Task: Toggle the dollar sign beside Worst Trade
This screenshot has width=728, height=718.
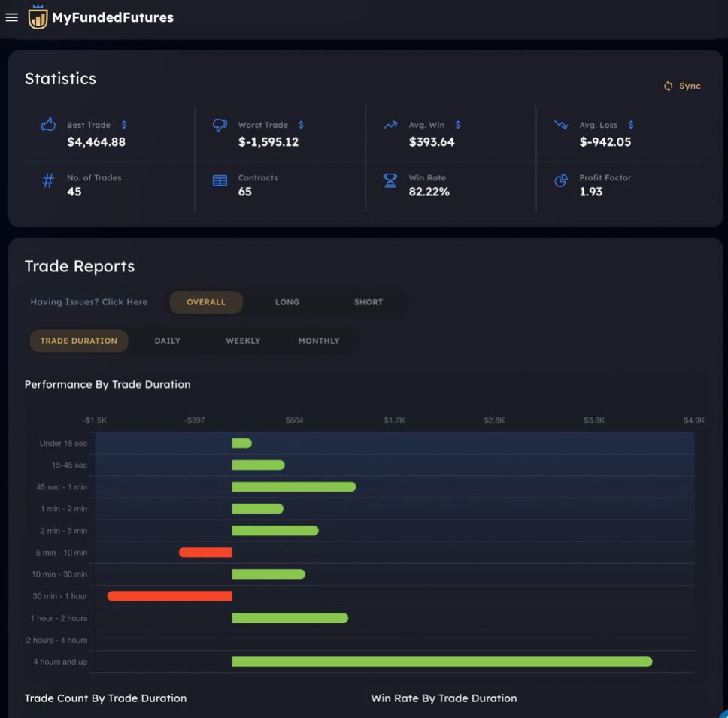Action: [301, 125]
